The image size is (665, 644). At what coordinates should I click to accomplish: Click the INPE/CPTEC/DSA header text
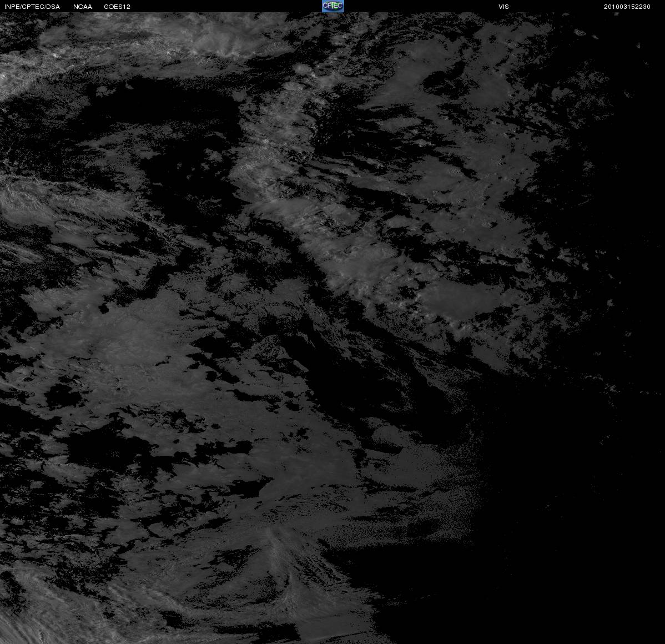[x=32, y=7]
